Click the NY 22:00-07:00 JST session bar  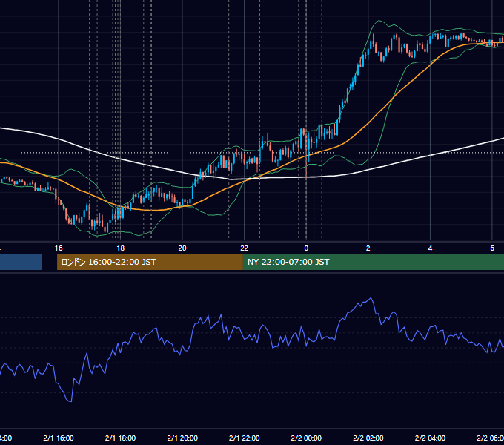pos(373,262)
